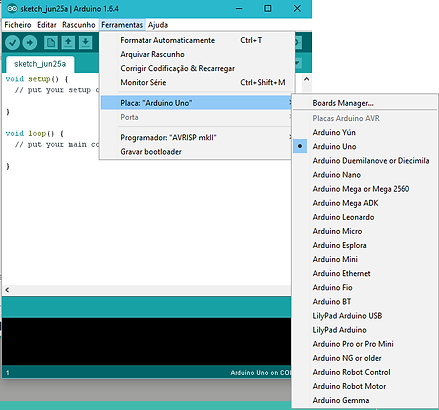
Task: Select board Arduino NG or older
Action: (365, 358)
